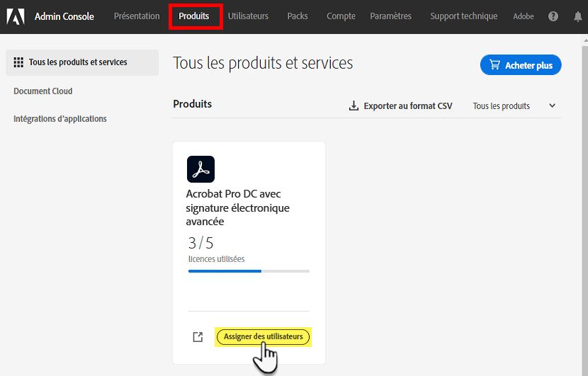
Task: Click the grid icon beside Tous les produits et services
Action: click(x=18, y=62)
